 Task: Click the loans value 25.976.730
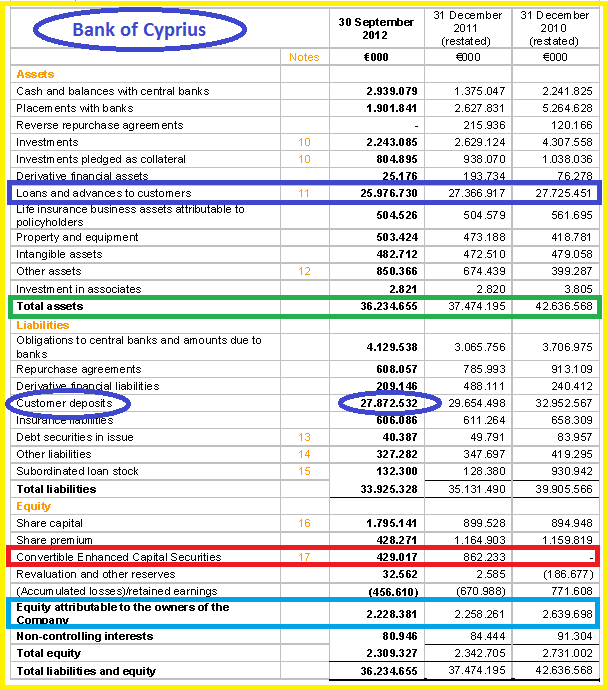(x=389, y=193)
